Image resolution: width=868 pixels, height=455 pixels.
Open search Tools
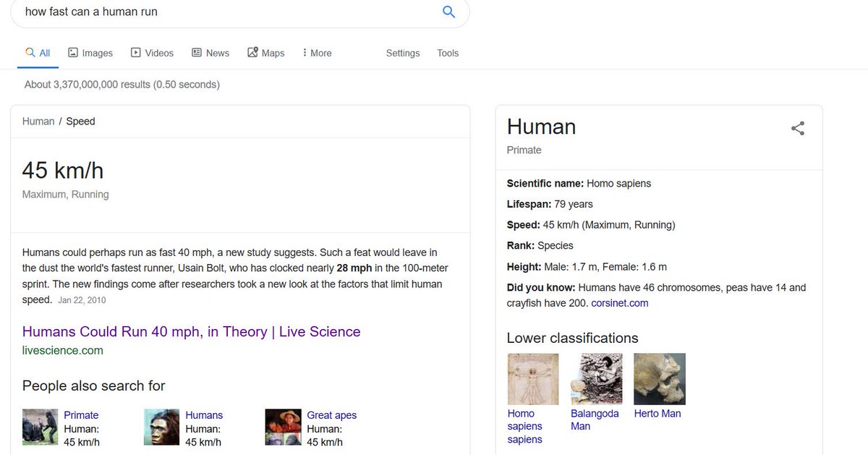pos(448,53)
